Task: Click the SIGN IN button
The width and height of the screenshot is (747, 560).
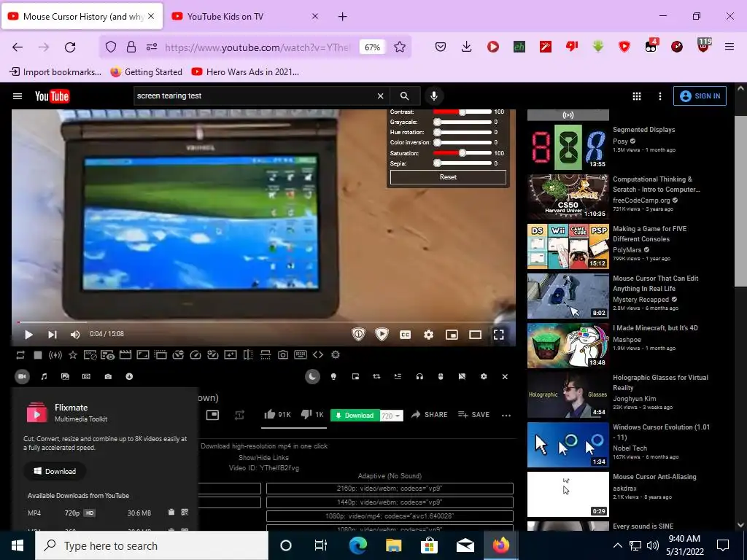Action: tap(700, 96)
